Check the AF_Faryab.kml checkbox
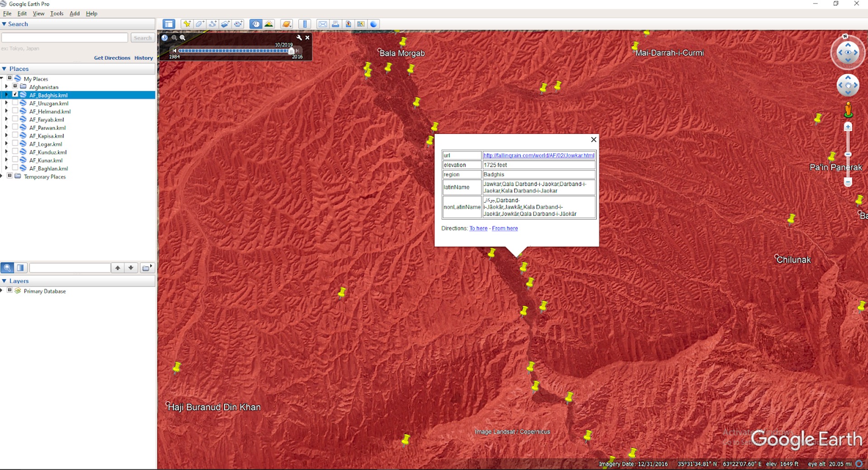This screenshot has height=470, width=868. tap(15, 119)
